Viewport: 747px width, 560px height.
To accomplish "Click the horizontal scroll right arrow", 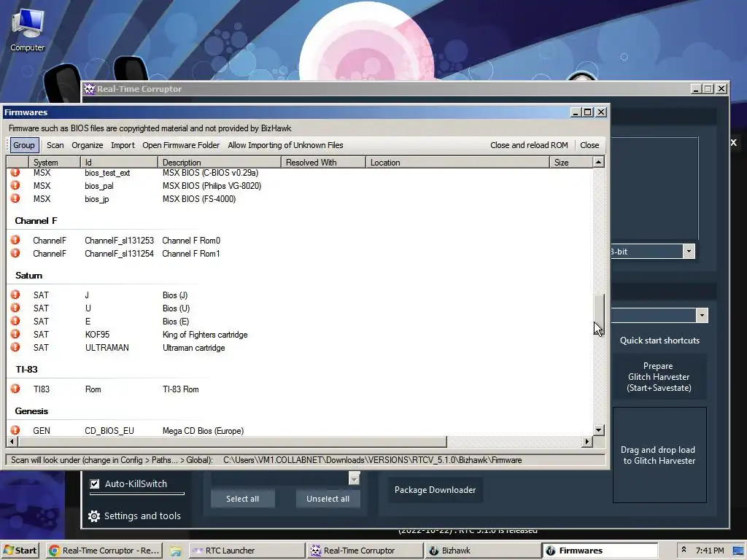I will [587, 441].
